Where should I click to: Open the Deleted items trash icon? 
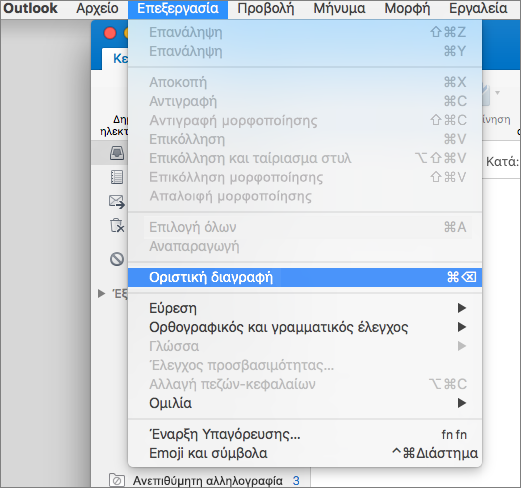(117, 226)
